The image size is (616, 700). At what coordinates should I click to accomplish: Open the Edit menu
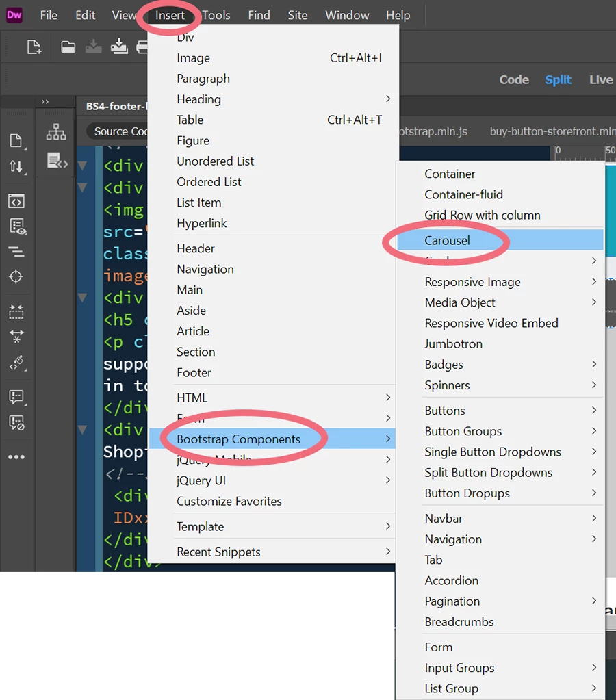[x=86, y=15]
